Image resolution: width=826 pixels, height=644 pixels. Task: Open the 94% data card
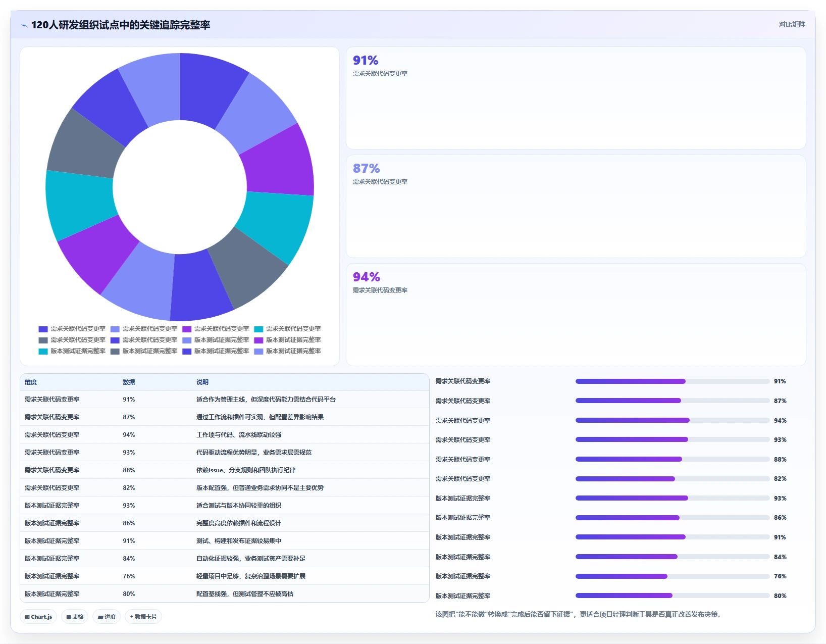(x=576, y=315)
